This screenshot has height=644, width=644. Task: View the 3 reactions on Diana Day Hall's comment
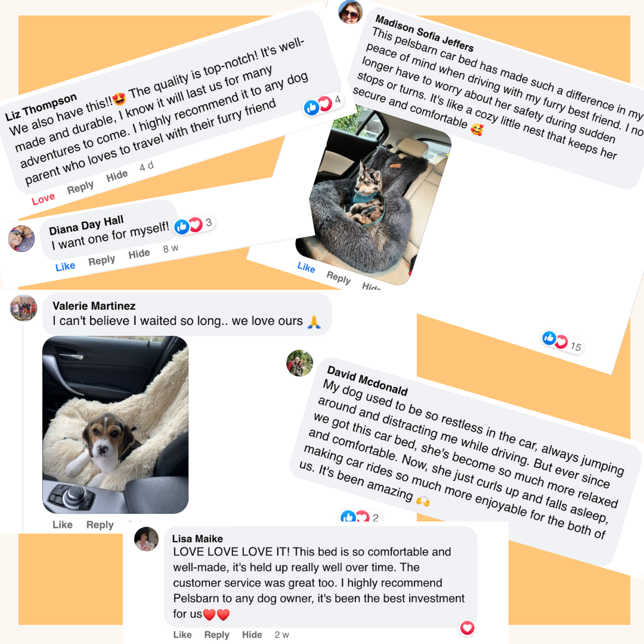[194, 225]
